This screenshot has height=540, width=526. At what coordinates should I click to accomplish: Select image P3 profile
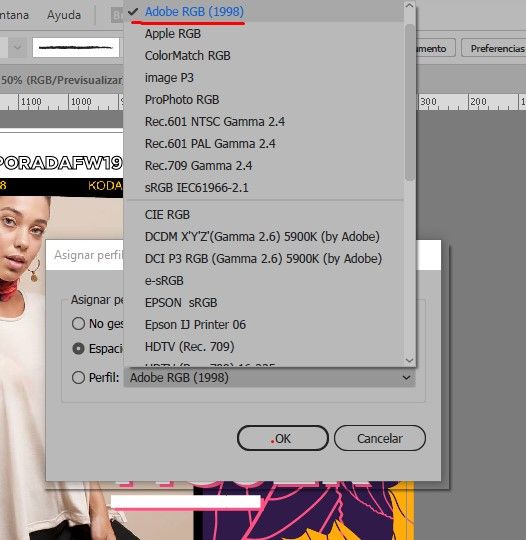264,78
